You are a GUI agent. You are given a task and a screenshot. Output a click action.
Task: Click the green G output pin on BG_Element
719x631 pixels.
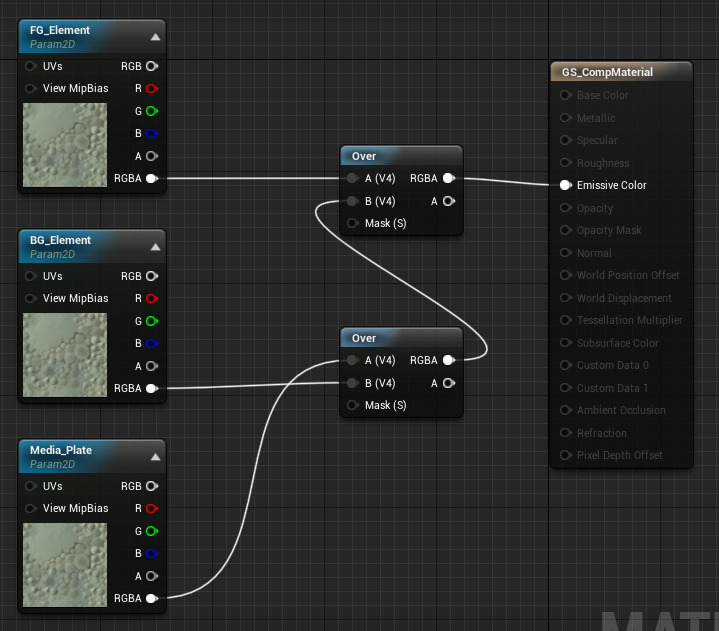tap(151, 321)
